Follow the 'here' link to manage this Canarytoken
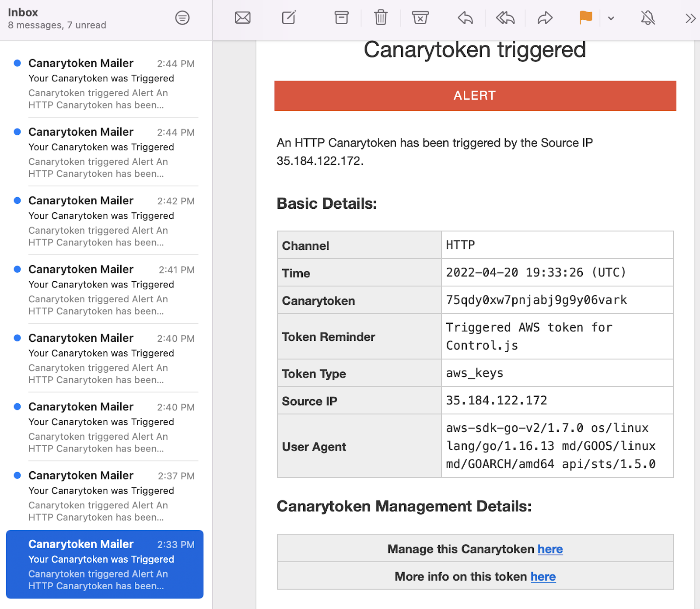The image size is (700, 609). (550, 549)
